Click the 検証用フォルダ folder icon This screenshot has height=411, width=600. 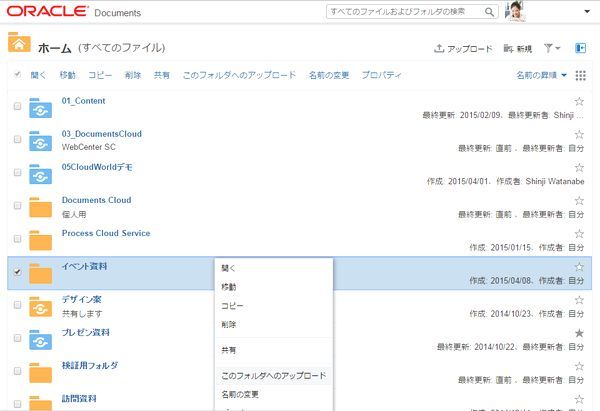pyautogui.click(x=41, y=373)
